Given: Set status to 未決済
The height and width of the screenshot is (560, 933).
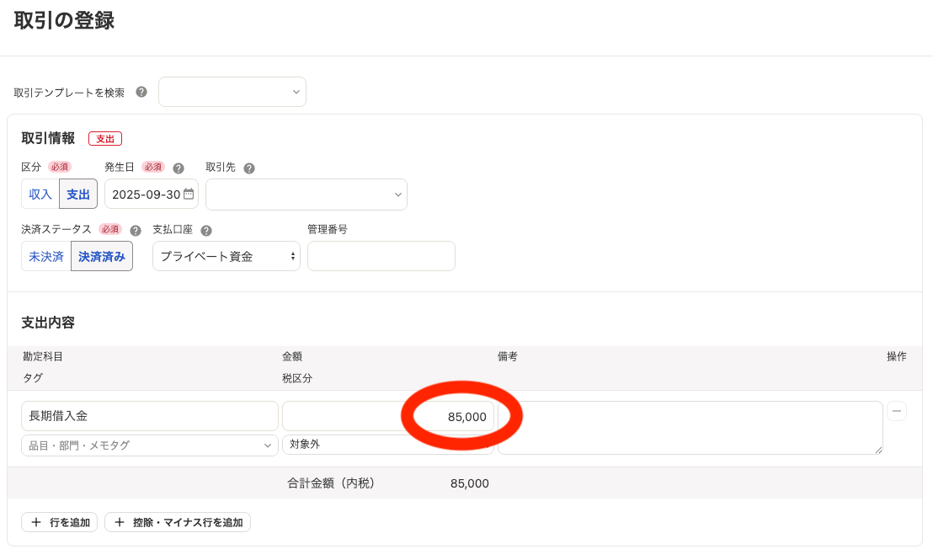Looking at the screenshot, I should point(46,256).
